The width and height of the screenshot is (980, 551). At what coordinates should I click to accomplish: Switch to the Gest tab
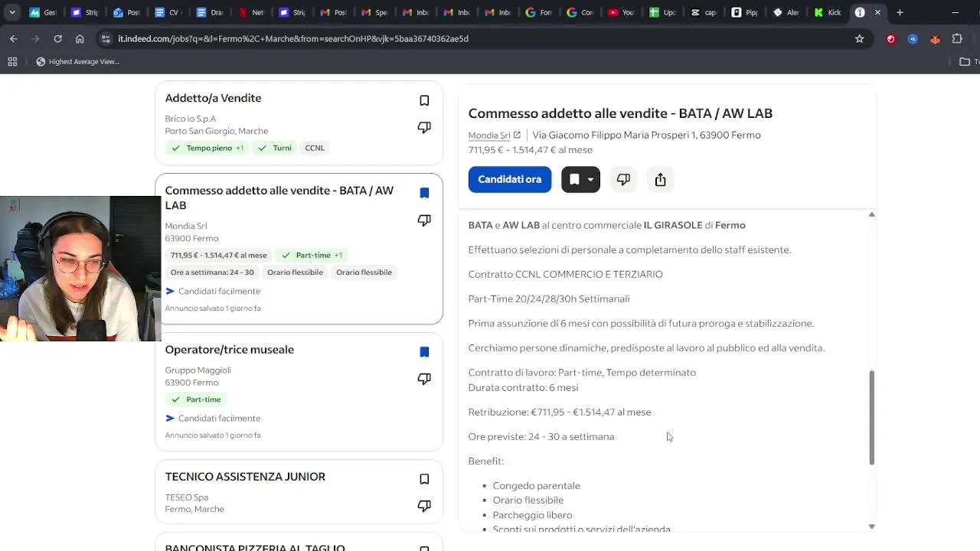43,12
